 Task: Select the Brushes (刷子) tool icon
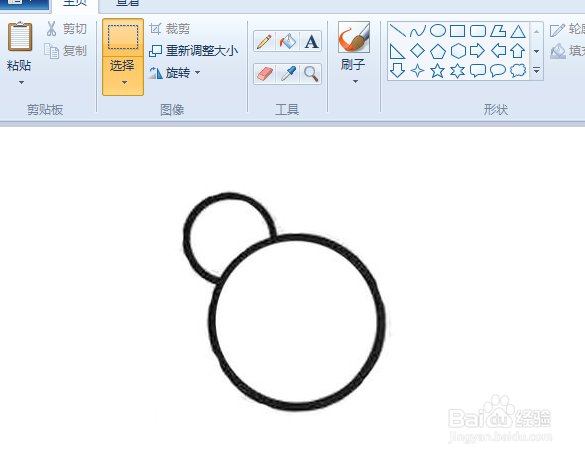(x=354, y=37)
